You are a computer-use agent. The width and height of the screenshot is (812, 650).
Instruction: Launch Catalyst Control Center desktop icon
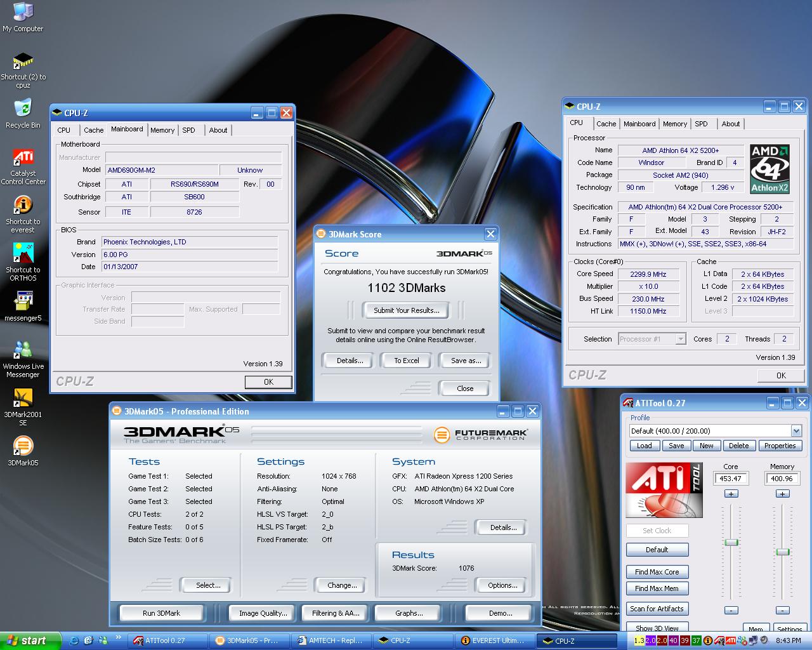click(23, 166)
